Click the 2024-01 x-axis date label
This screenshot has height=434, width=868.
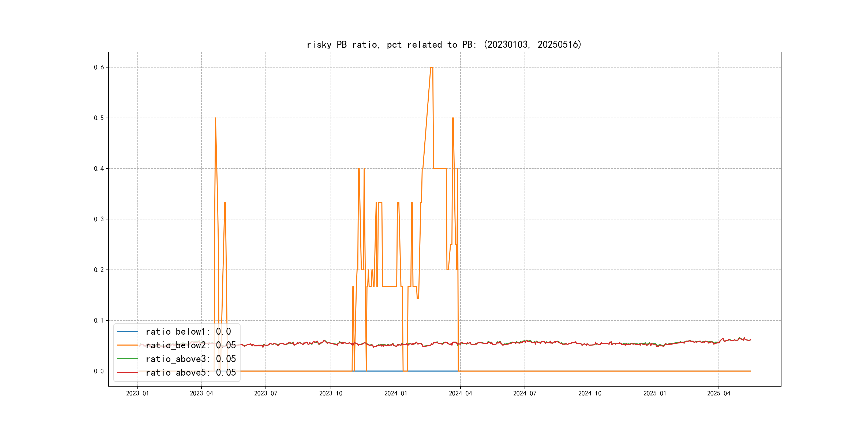(396, 394)
